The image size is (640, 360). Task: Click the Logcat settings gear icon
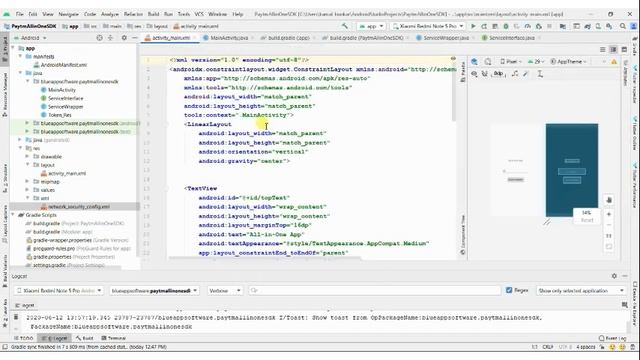pyautogui.click(x=614, y=276)
